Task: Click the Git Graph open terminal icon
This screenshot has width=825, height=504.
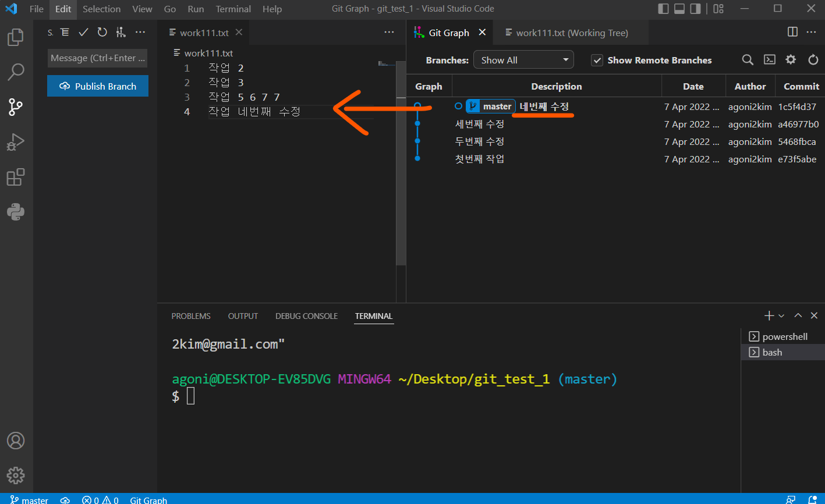Action: click(769, 59)
